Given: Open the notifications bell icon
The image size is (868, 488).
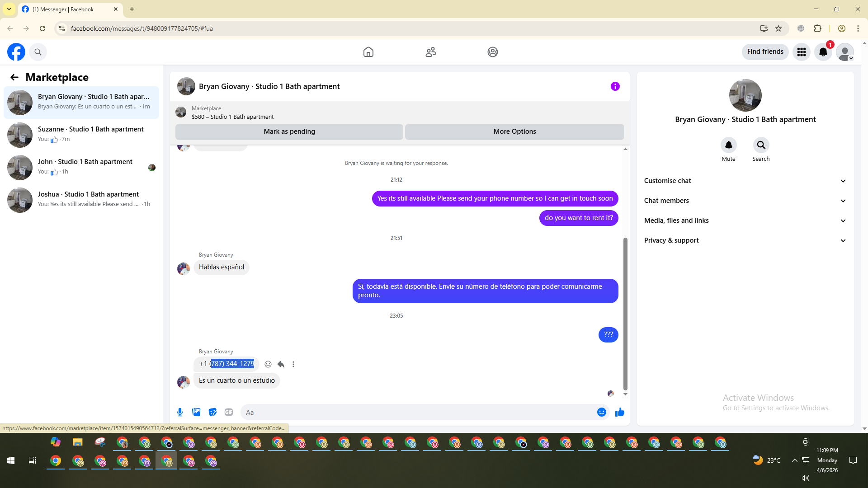Looking at the screenshot, I should tap(823, 52).
